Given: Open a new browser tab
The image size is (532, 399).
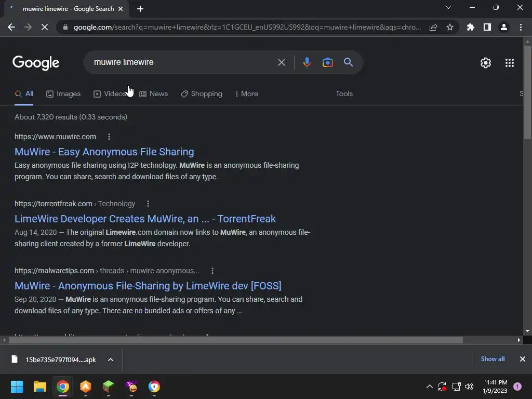Looking at the screenshot, I should pyautogui.click(x=140, y=9).
